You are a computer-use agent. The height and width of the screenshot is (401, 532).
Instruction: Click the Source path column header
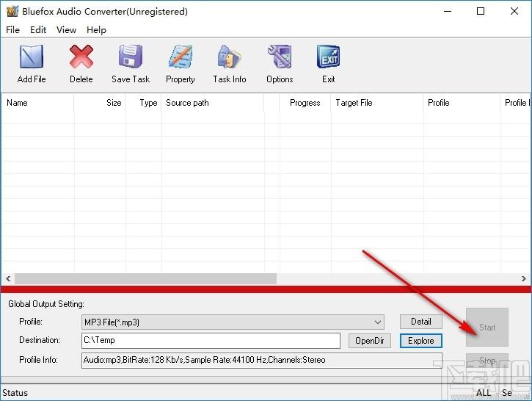(213, 103)
